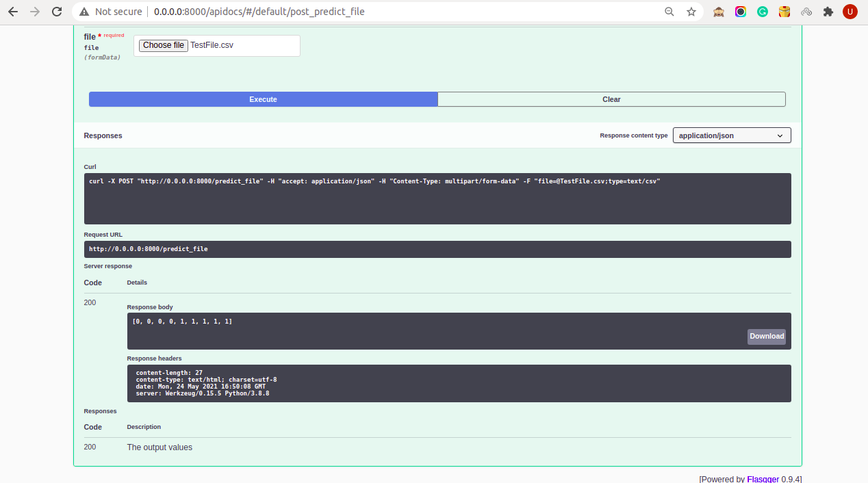Open the Flasgger link
Viewport: 868px width, 483px height.
point(763,479)
